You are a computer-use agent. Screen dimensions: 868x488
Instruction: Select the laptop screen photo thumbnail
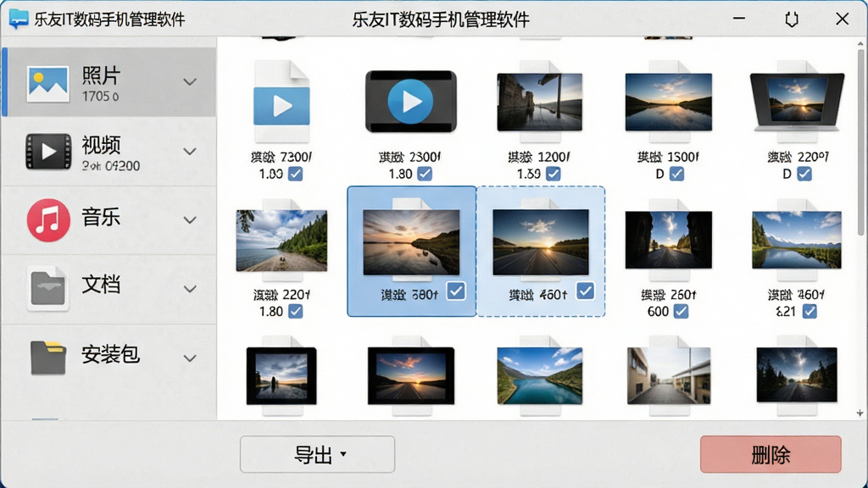(x=797, y=101)
